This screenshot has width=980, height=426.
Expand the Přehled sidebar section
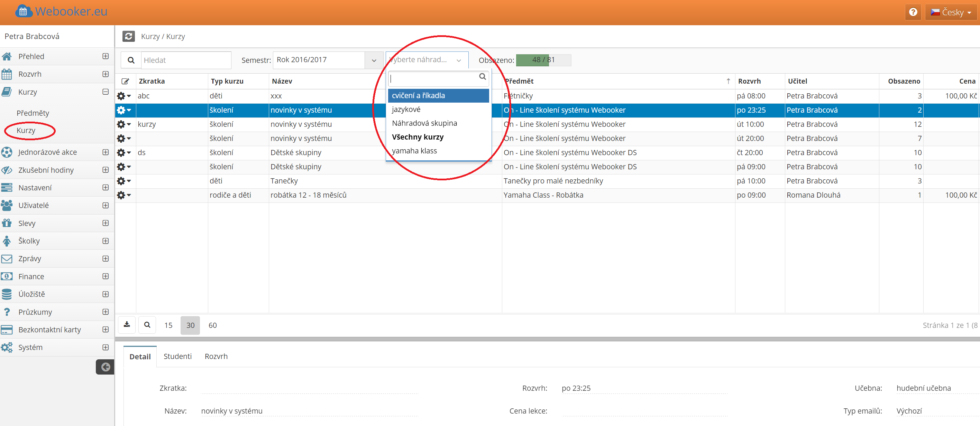pyautogui.click(x=106, y=56)
